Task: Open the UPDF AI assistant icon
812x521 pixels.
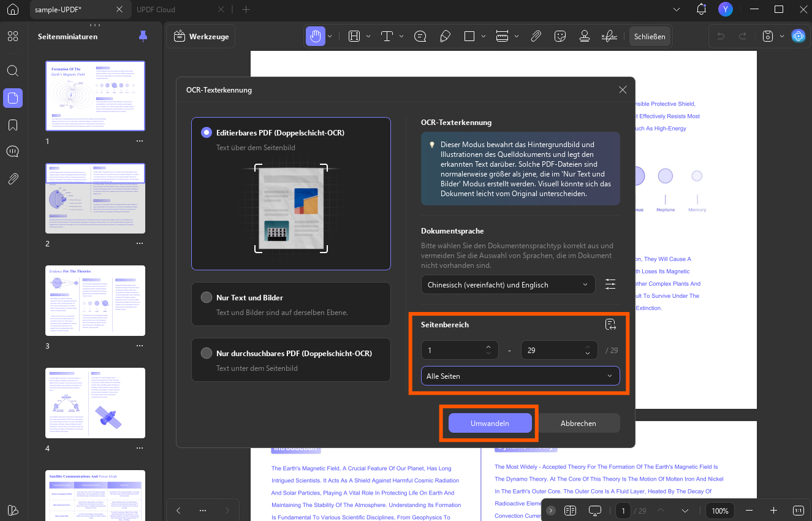Action: (x=798, y=36)
